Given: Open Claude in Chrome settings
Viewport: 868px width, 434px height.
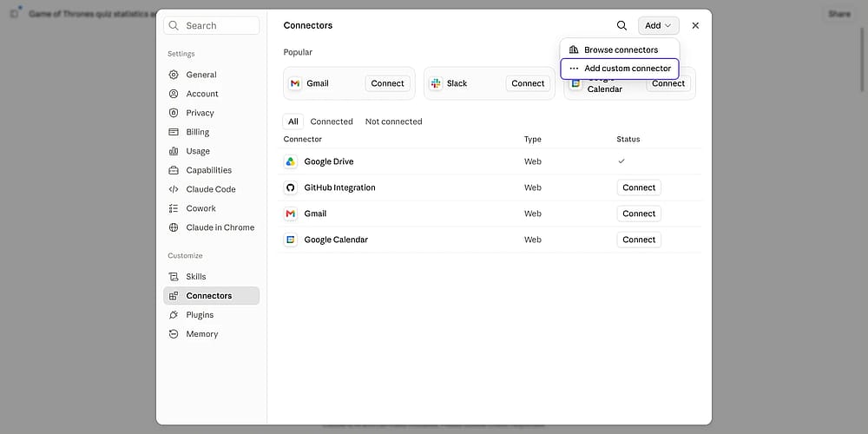Looking at the screenshot, I should tap(211, 227).
